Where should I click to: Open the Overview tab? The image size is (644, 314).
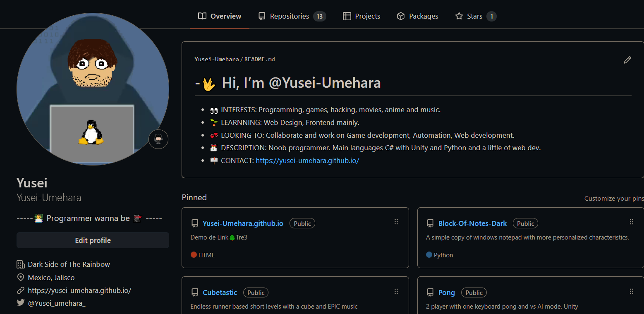click(220, 16)
